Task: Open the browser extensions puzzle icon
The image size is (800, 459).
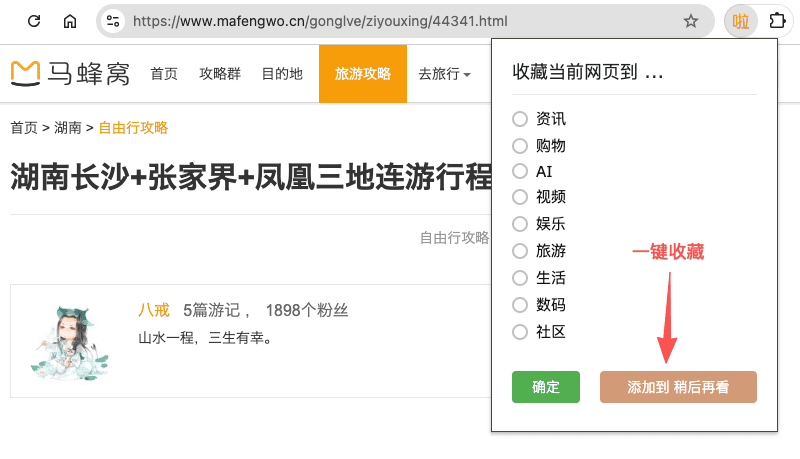Action: [777, 21]
